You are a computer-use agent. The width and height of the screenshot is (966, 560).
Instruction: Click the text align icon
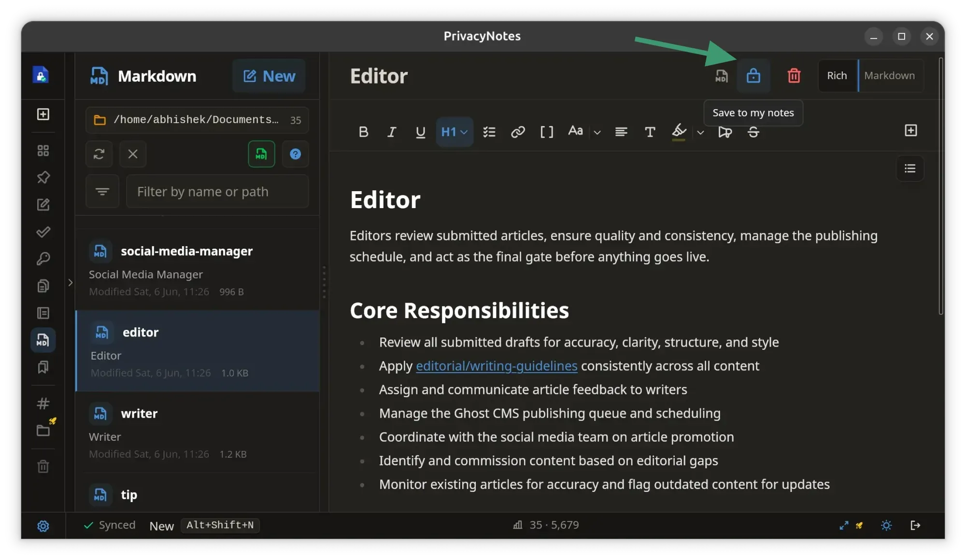pos(621,132)
